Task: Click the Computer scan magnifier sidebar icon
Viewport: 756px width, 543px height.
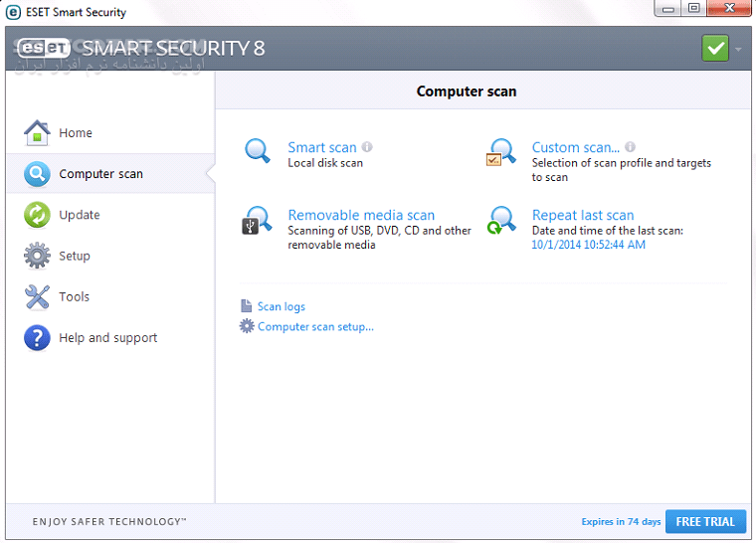Action: pyautogui.click(x=37, y=174)
